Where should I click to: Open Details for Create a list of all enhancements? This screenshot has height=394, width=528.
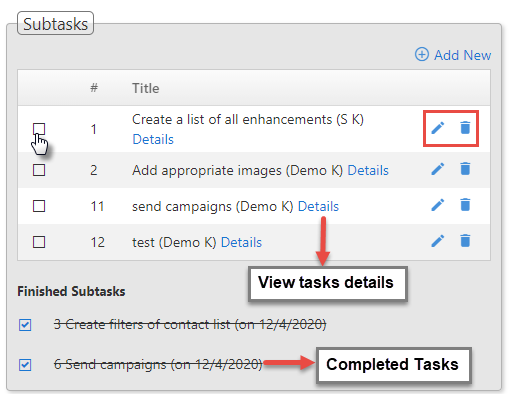(x=153, y=139)
